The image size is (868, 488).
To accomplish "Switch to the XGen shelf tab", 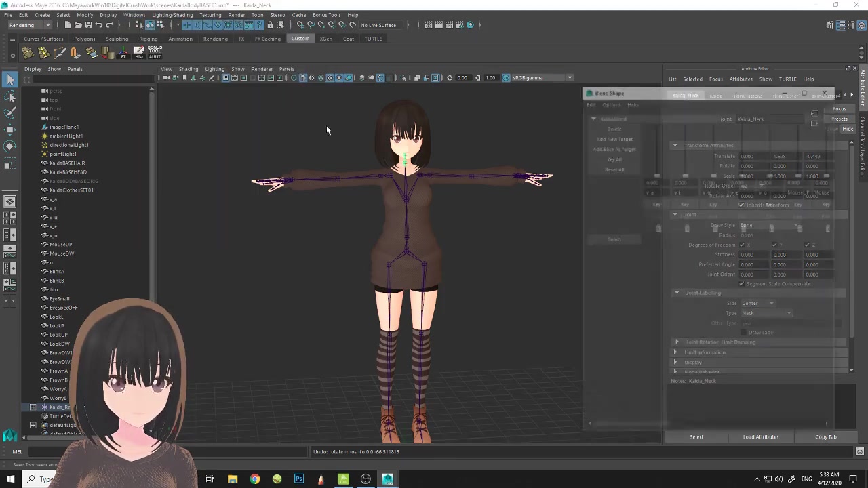I will point(326,39).
